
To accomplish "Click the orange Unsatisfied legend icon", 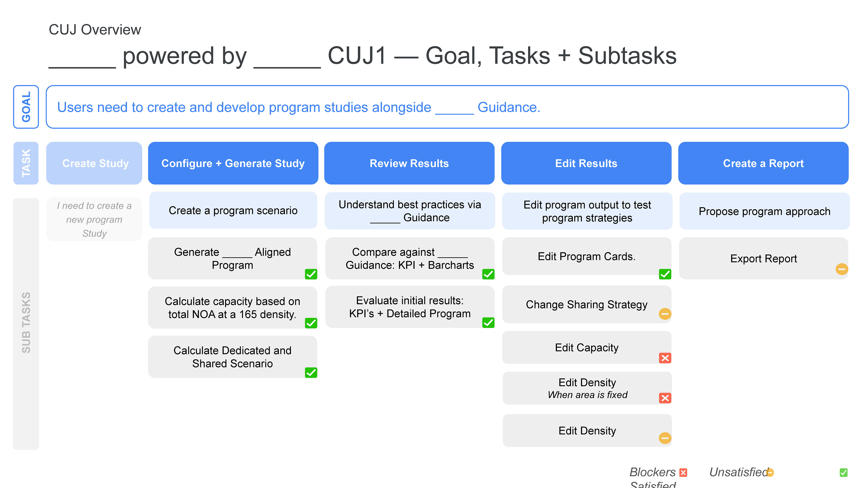I will click(x=770, y=472).
